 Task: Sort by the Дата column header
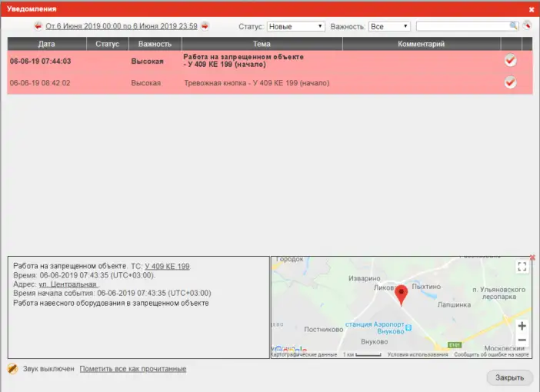(46, 44)
